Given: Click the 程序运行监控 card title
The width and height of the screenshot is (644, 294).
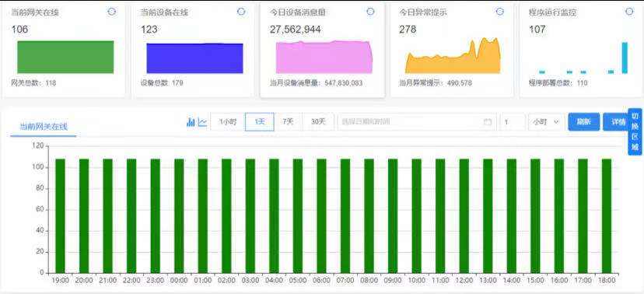Looking at the screenshot, I should 552,12.
